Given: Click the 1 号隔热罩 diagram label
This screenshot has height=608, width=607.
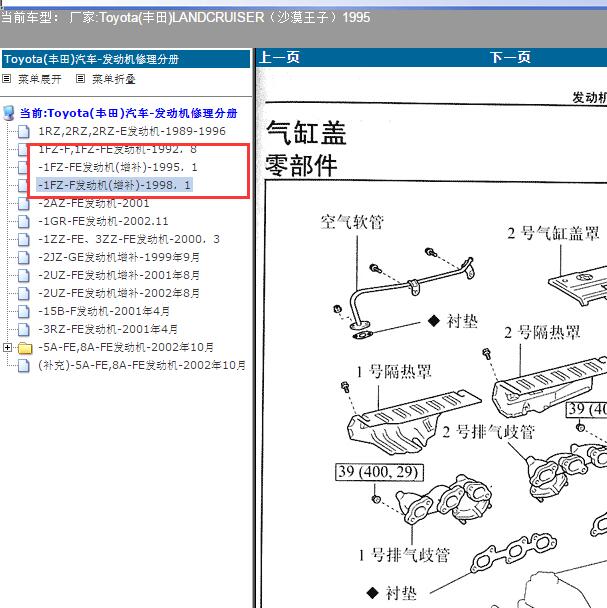Looking at the screenshot, I should (x=394, y=372).
